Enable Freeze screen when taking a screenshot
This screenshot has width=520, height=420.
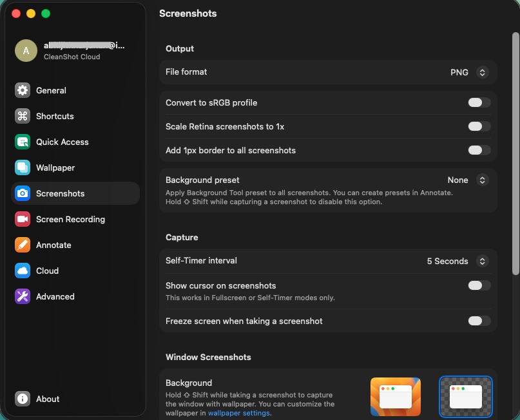coord(479,321)
